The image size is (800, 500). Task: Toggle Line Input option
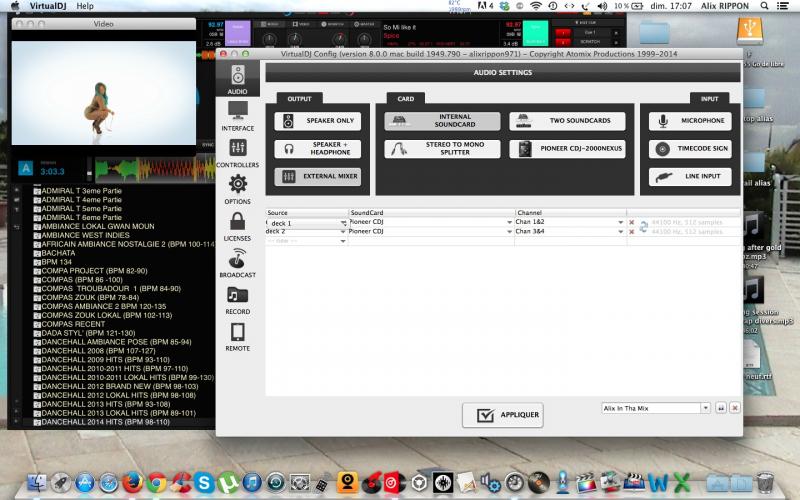click(690, 177)
